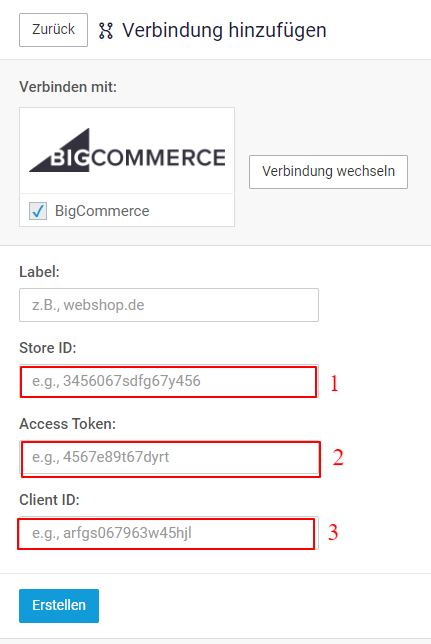Viewport: 431px width, 644px height.
Task: Click the BigCommerce text beside the checkbox
Action: (x=102, y=211)
